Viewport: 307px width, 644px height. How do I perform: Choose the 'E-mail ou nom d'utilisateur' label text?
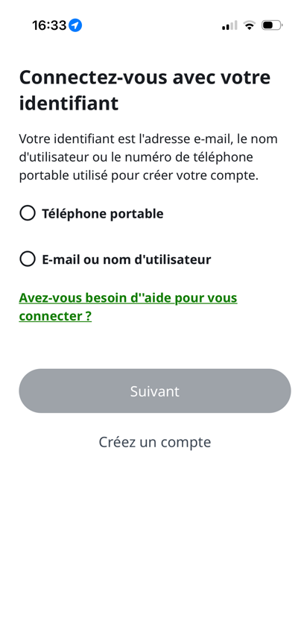coord(127,259)
